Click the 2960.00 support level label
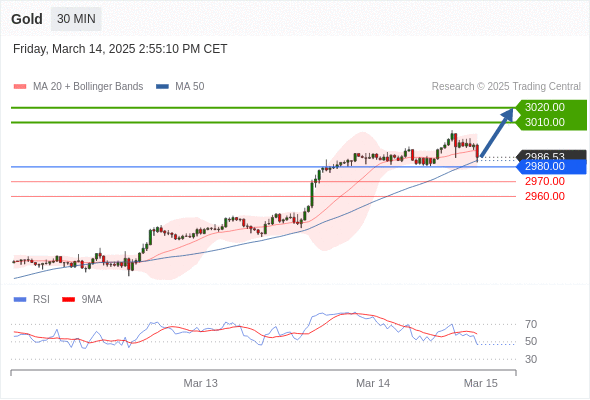The image size is (590, 400). point(545,196)
